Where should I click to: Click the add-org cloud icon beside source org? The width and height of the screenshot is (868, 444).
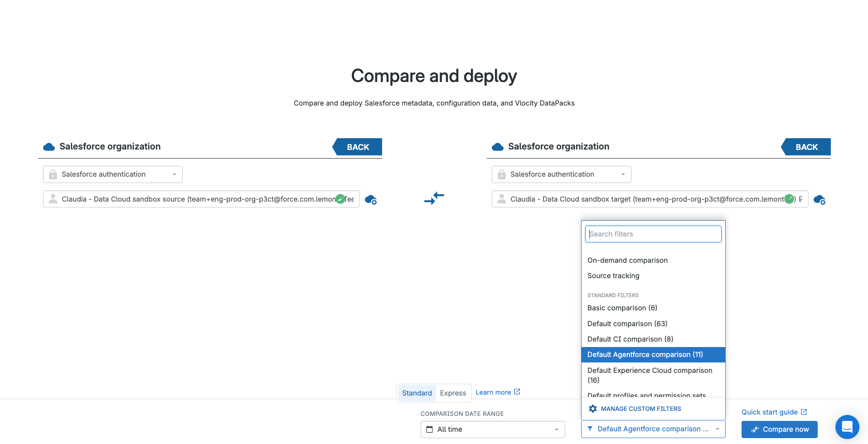click(371, 199)
